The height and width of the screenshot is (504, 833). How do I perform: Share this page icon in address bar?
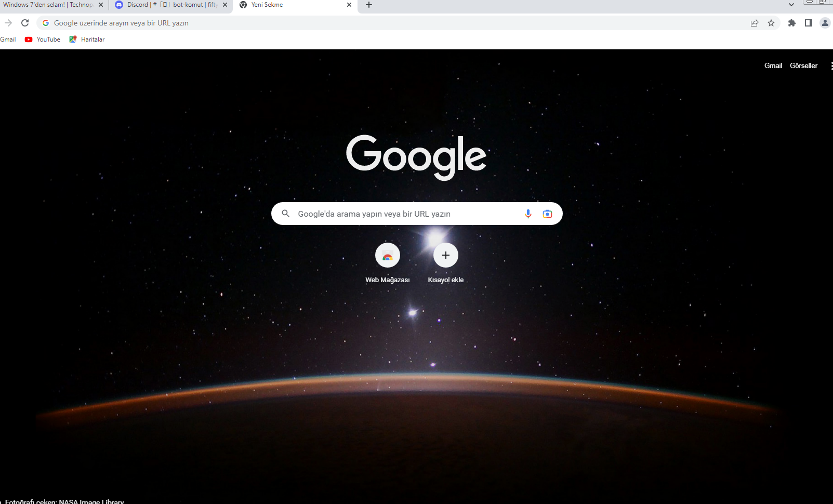click(x=755, y=23)
